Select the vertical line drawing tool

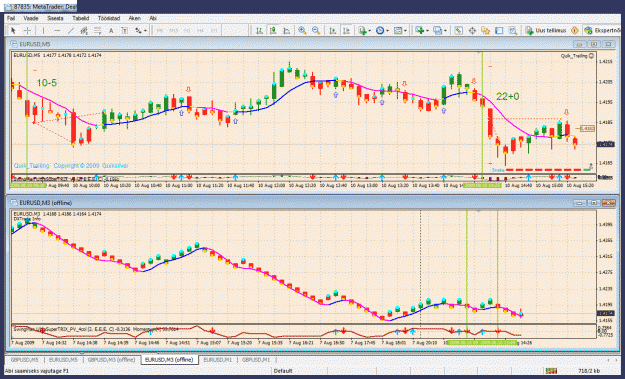[x=43, y=30]
